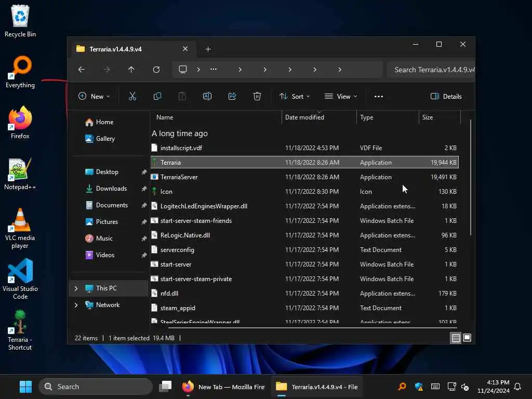Open VLC media player desktop icon

pyautogui.click(x=20, y=229)
